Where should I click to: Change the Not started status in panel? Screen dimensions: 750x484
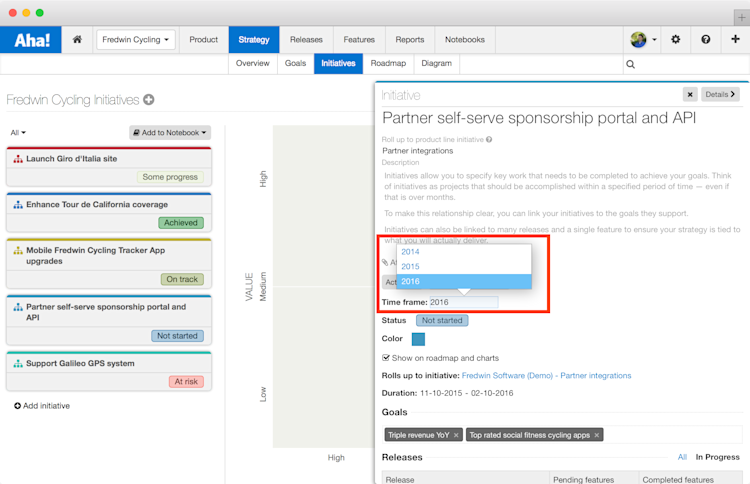tap(442, 320)
